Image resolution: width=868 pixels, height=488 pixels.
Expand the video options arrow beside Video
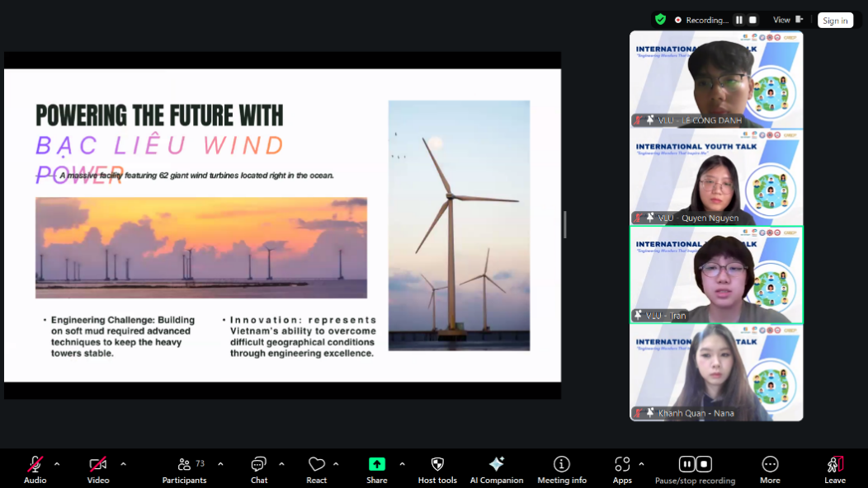(x=123, y=464)
